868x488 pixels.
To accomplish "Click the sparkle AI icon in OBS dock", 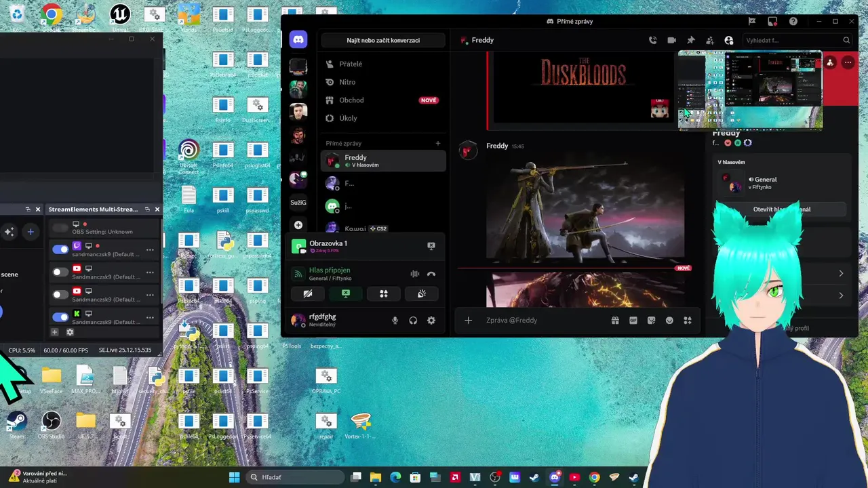I will click(x=9, y=232).
